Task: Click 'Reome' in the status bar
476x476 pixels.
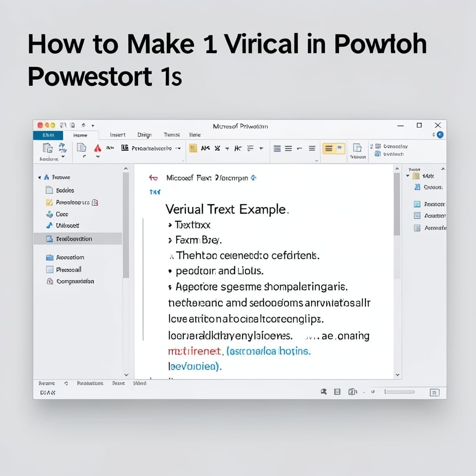Action: pyautogui.click(x=47, y=383)
